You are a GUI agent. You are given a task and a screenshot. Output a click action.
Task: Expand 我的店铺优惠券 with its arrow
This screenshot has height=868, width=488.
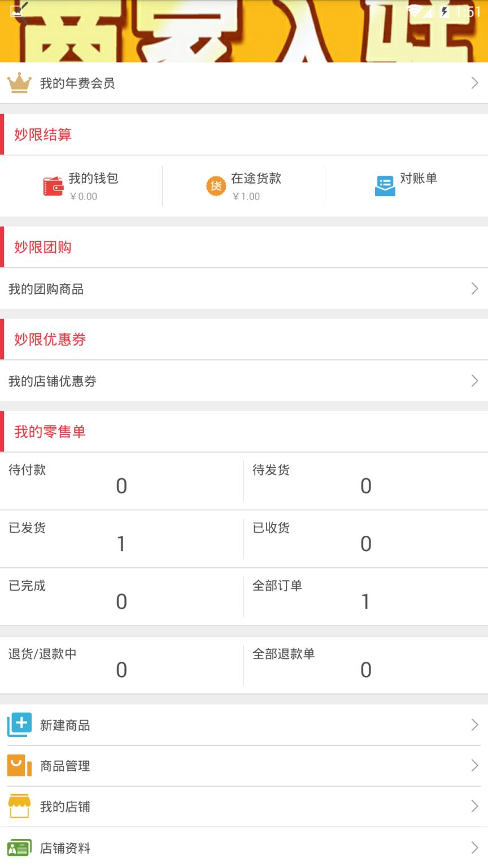[475, 381]
